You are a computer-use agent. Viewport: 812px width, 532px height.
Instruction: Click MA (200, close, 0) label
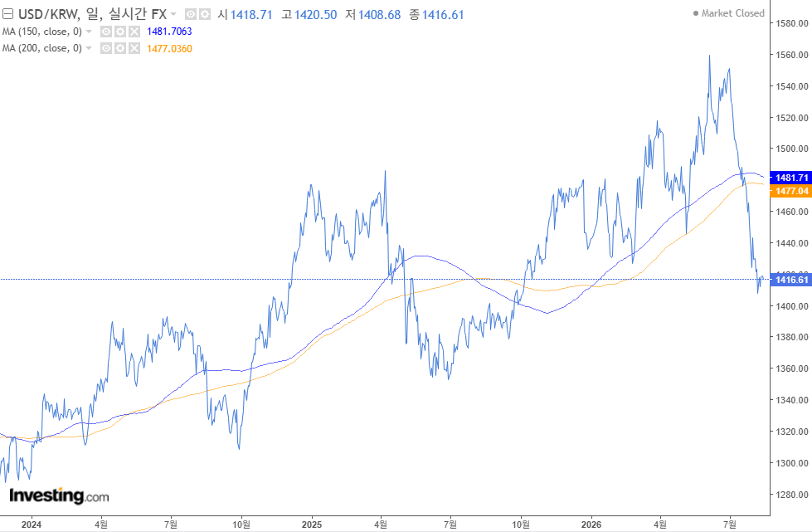[x=42, y=48]
